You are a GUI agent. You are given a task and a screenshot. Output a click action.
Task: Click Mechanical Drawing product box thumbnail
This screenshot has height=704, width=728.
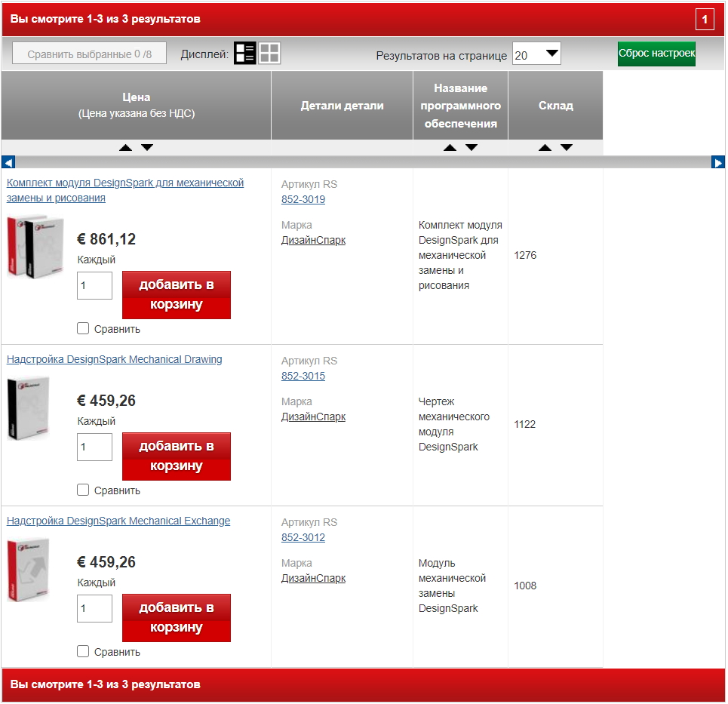[29, 408]
